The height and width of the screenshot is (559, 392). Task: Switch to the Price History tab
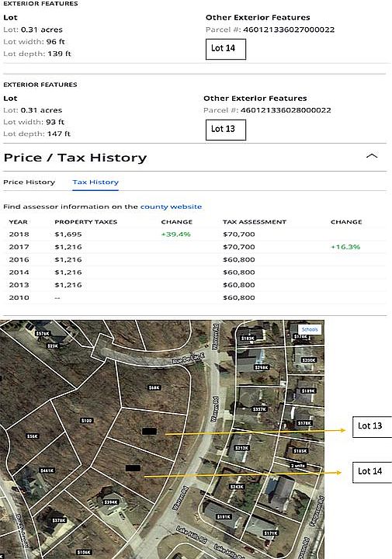coord(29,182)
